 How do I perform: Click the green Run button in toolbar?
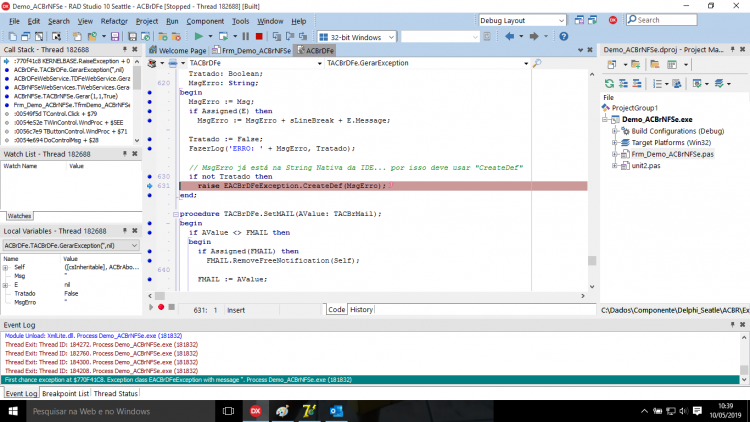coord(199,36)
